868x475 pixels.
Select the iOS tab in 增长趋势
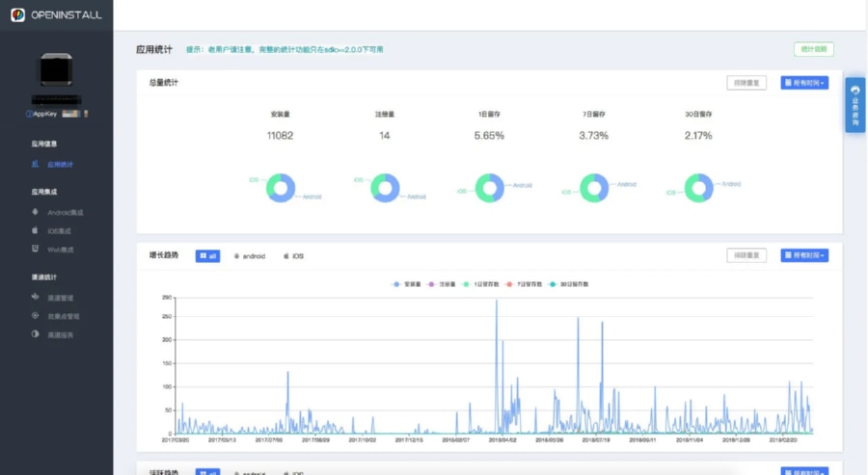293,256
